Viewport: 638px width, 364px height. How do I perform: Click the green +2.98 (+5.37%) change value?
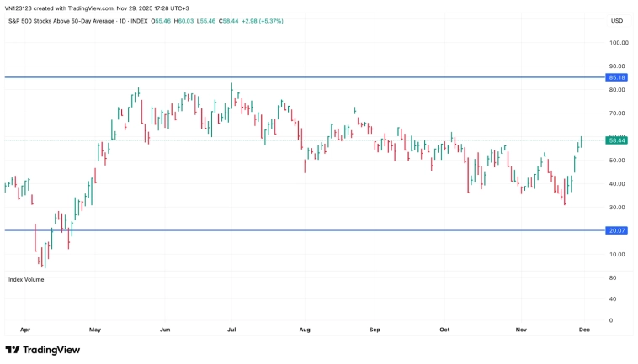tap(262, 21)
